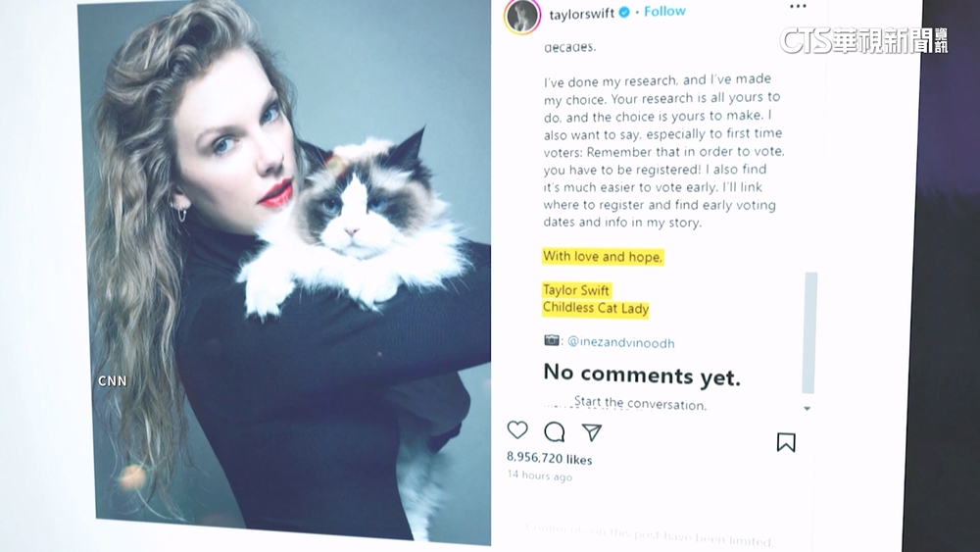The image size is (980, 552).
Task: Click the highlighted Childless Cat Lady text
Action: pos(596,308)
